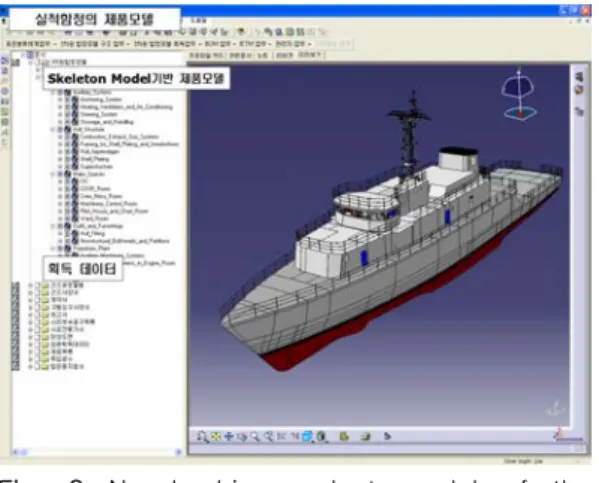
Task: Expand the topmost yellow folder in the lower tree
Action: (x=30, y=285)
